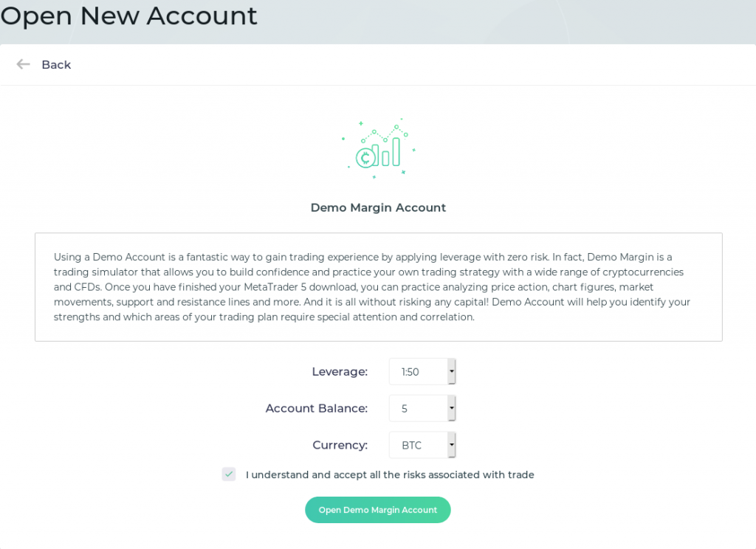Click the arrow on the Account Balance selector
The height and width of the screenshot is (549, 756).
pyautogui.click(x=451, y=408)
